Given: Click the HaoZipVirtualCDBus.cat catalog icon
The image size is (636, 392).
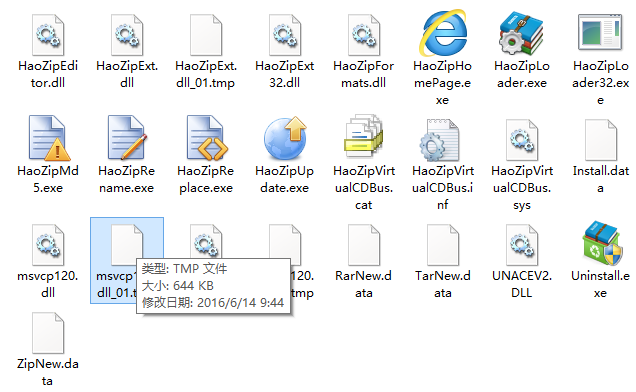Looking at the screenshot, I should 364,136.
